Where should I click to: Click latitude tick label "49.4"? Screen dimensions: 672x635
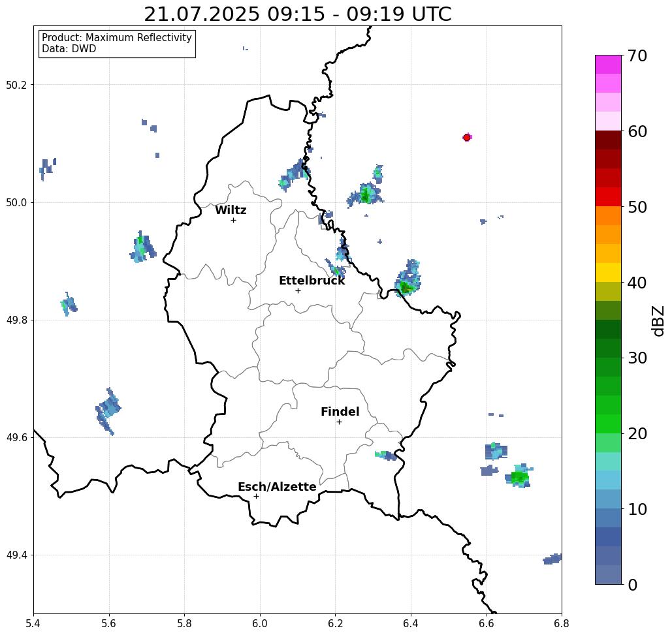(16, 555)
